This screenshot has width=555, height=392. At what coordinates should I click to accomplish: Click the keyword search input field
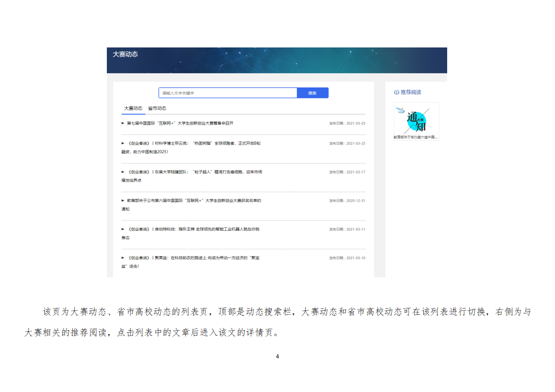click(228, 93)
